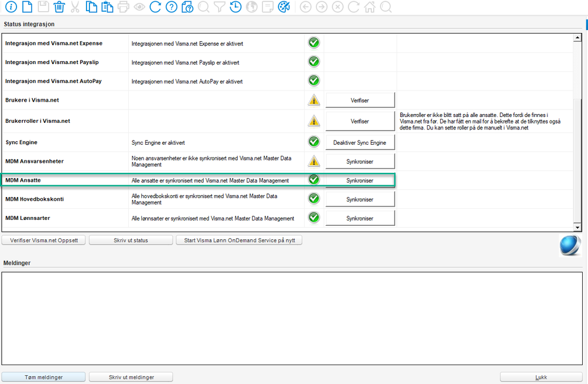Close the window with the Lukk button
This screenshot has width=588, height=384.
541,377
